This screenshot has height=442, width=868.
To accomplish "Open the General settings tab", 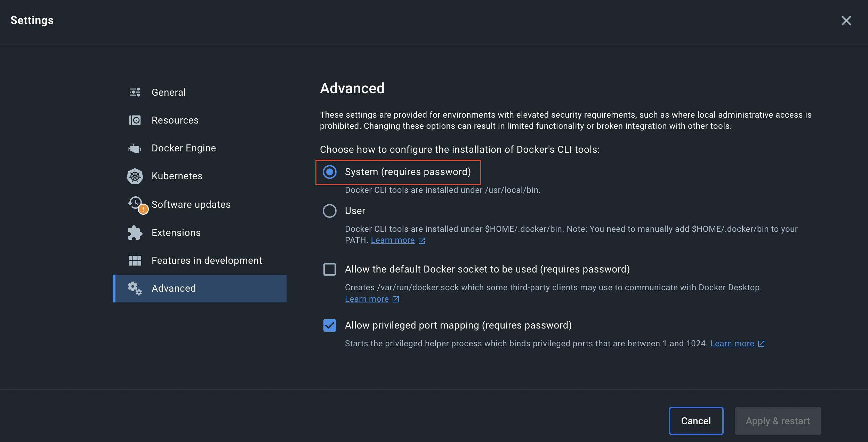I will (x=200, y=92).
